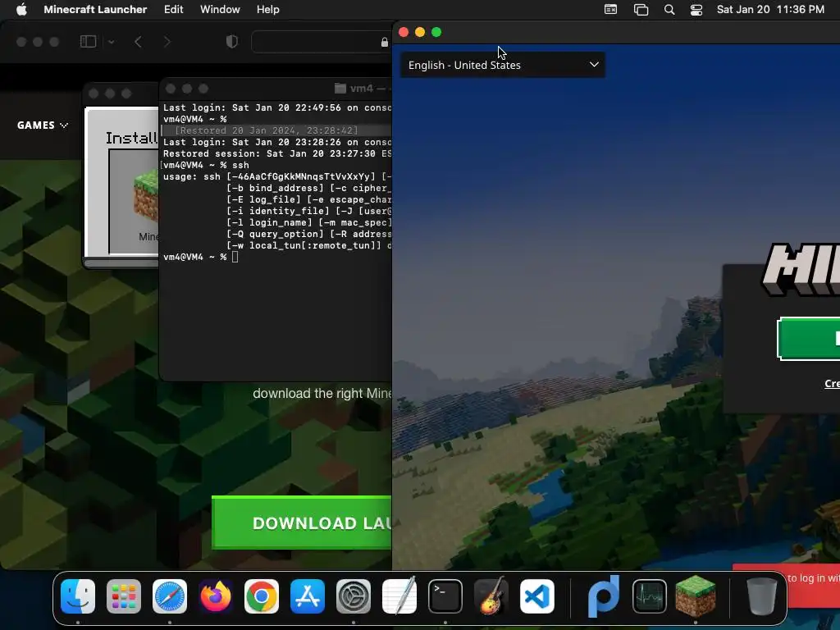Click the Safari address bar

pos(322,42)
